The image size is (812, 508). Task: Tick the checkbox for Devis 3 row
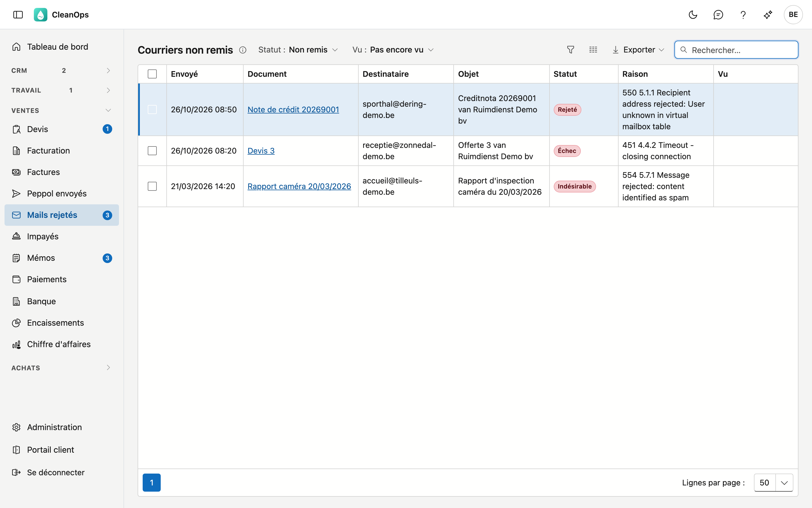152,151
